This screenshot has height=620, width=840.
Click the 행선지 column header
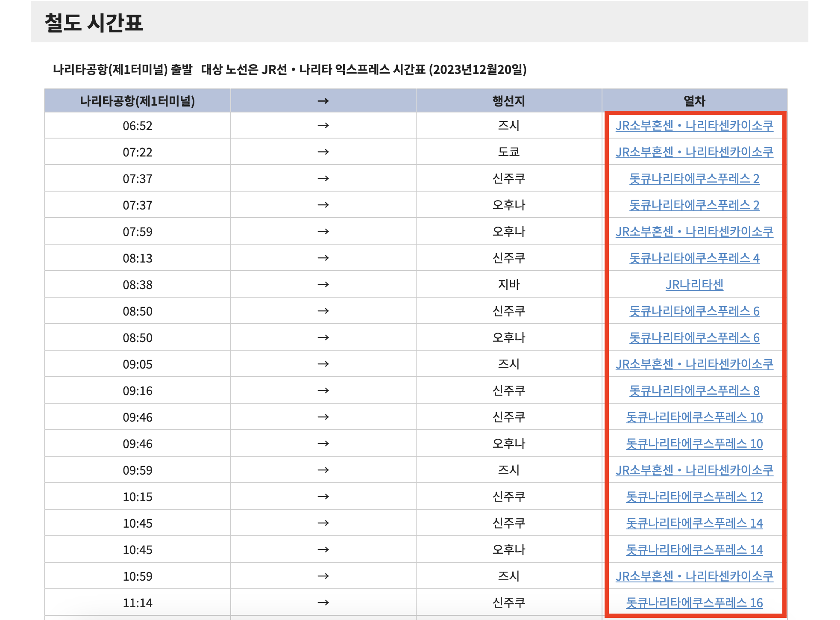509,101
